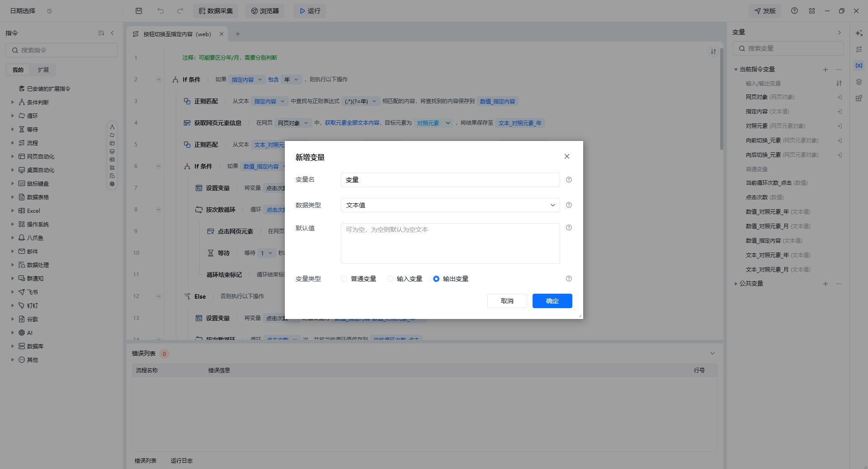Expand the Excel category
Screen dimensions: 868x469
click(13, 211)
